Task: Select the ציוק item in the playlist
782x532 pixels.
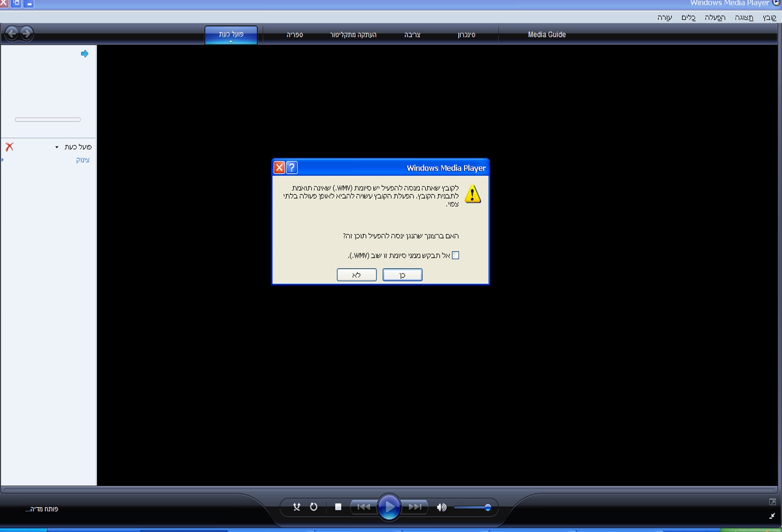Action: [x=83, y=160]
